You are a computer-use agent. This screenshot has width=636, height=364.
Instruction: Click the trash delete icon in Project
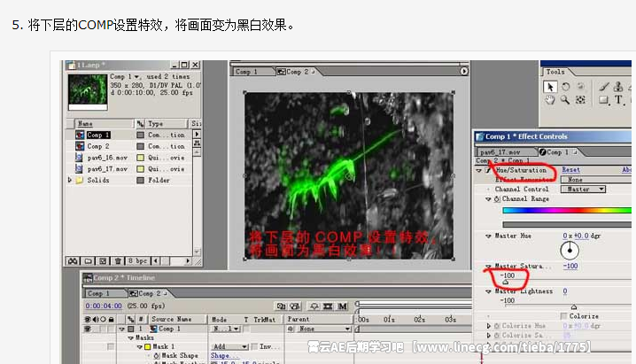[x=118, y=261]
